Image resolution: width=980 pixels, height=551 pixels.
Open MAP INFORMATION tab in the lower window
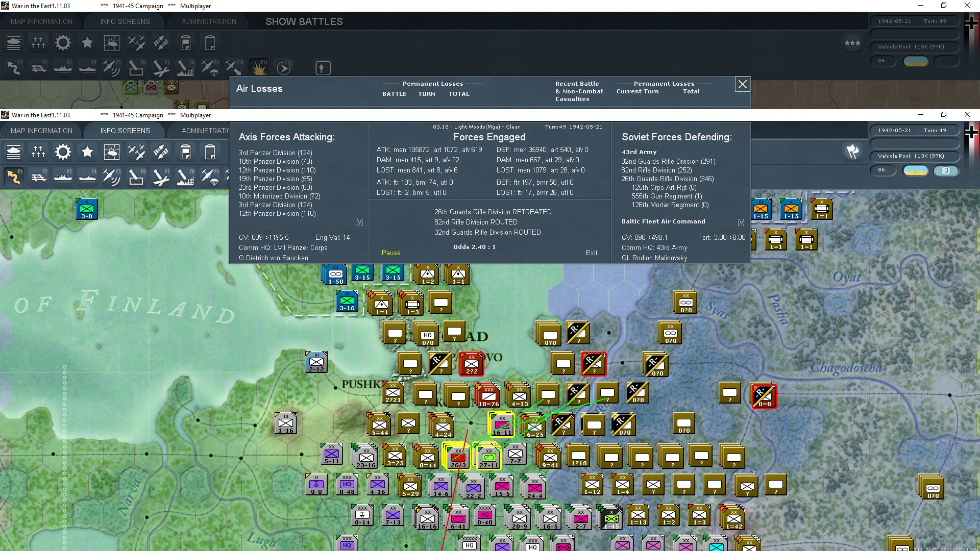tap(41, 131)
